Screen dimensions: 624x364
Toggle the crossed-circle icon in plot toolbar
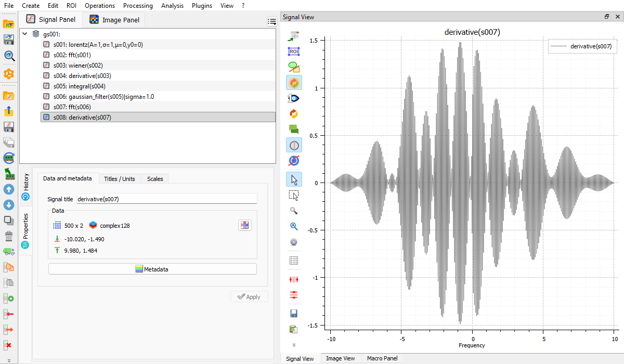(x=294, y=160)
